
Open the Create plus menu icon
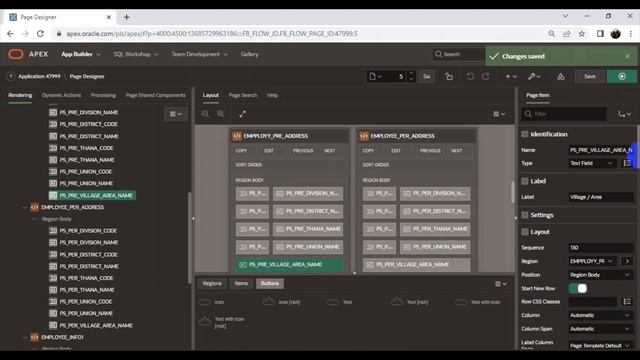pos(511,76)
